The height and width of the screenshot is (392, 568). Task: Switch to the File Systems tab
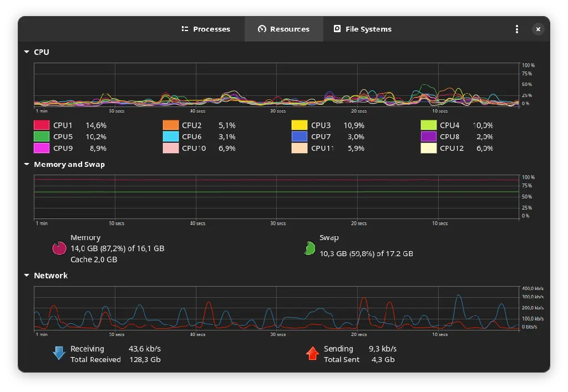click(x=362, y=29)
